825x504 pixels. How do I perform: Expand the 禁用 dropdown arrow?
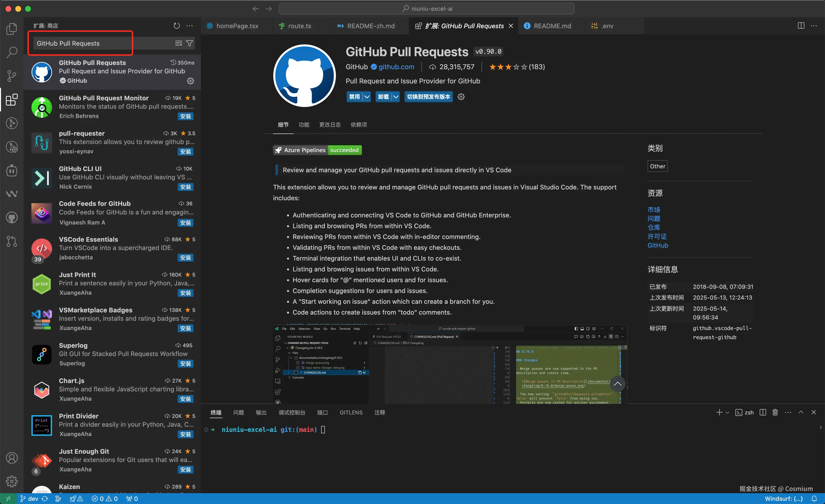(367, 97)
